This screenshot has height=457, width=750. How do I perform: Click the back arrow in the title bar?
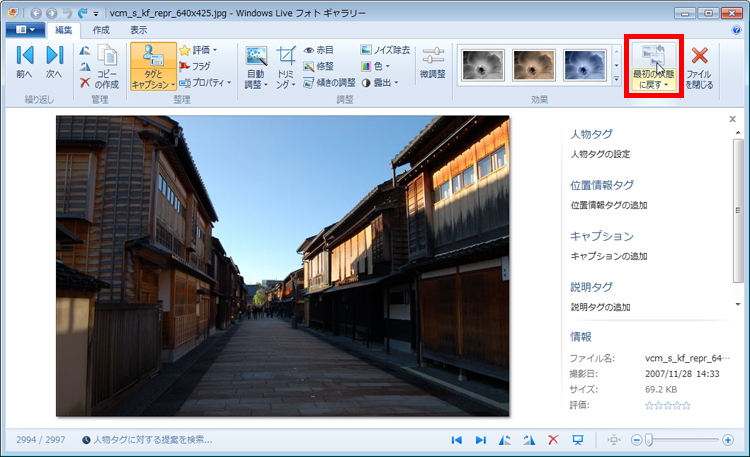36,13
